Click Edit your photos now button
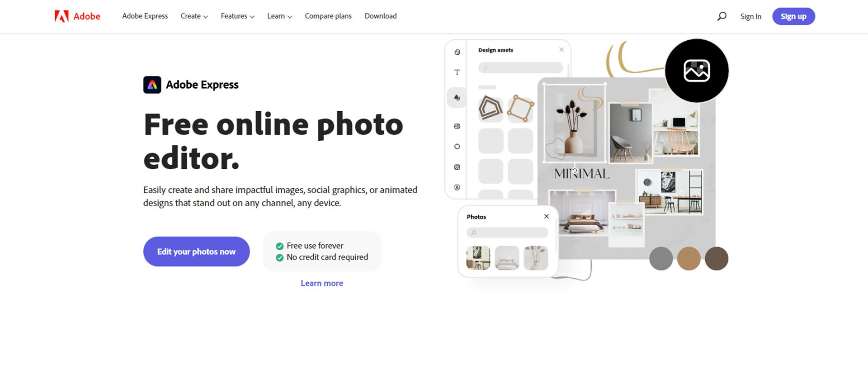868x366 pixels. click(196, 252)
